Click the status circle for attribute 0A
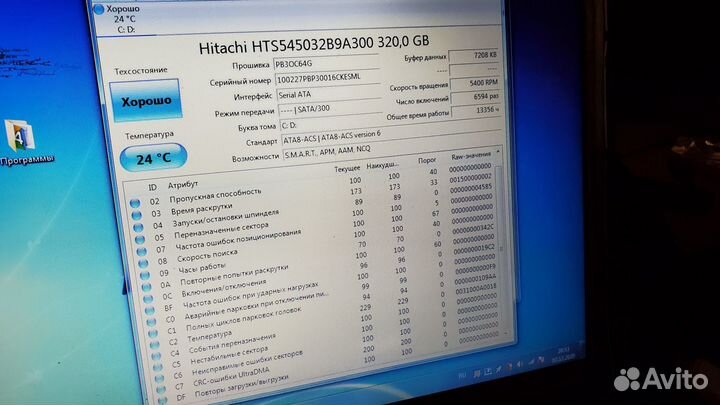 coord(147,287)
